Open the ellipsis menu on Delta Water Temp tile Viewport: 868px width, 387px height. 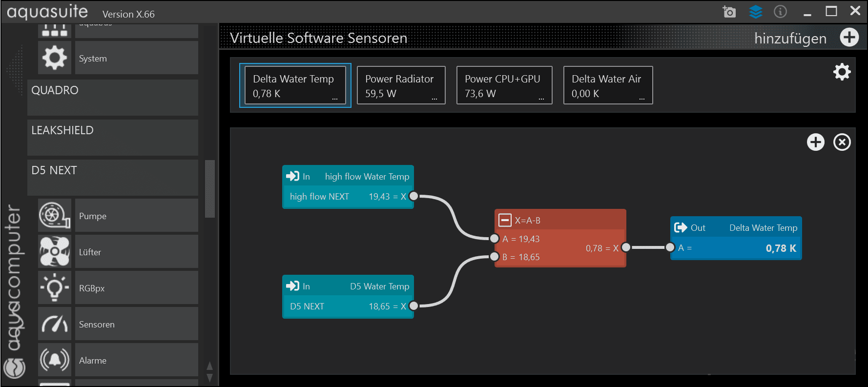[x=335, y=99]
